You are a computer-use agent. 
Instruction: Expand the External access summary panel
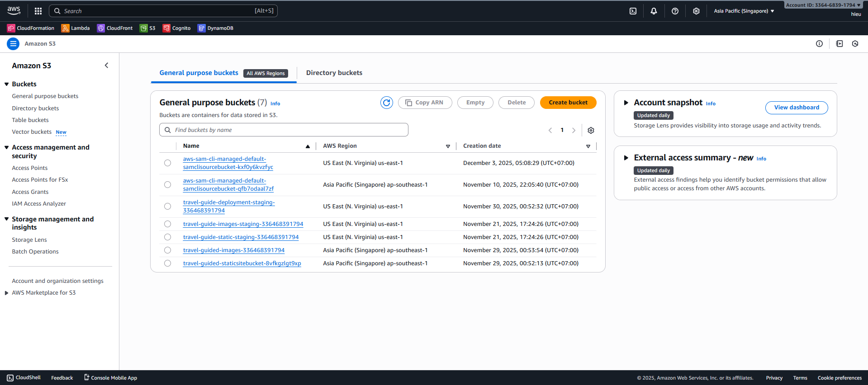[626, 158]
